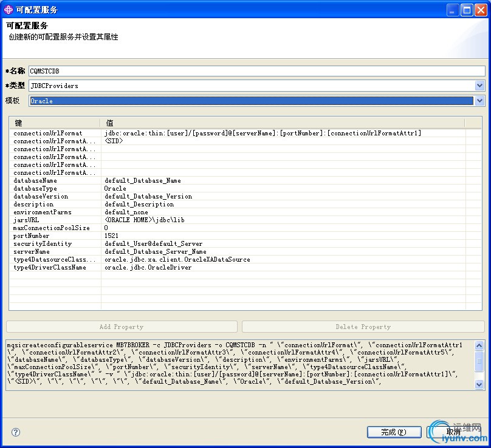Minimize the 可配置服务 dialog window

click(x=452, y=10)
